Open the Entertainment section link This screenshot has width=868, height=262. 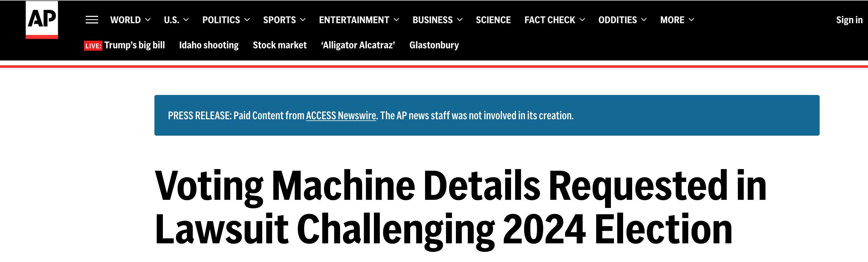(x=354, y=20)
